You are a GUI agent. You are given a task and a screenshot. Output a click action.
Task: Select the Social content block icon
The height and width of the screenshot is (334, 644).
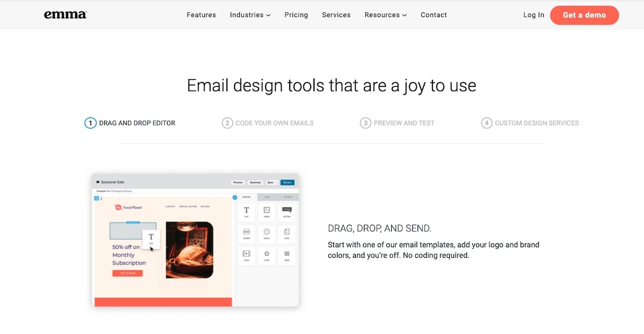(267, 233)
